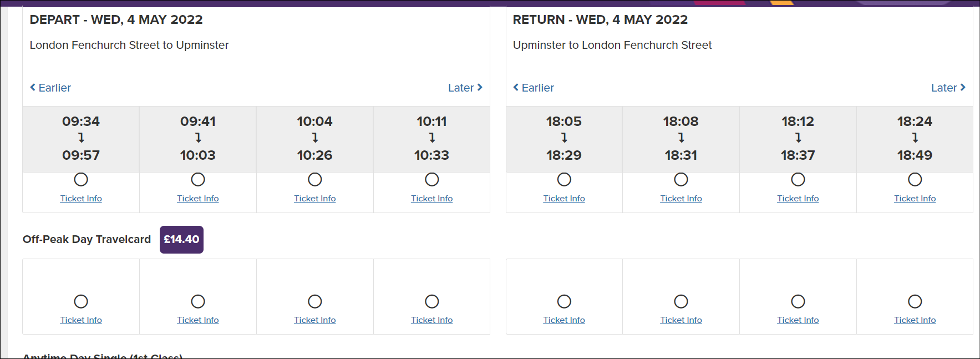
Task: Pick the Off-Peak Travelcard radio under 18:05
Action: click(x=564, y=301)
